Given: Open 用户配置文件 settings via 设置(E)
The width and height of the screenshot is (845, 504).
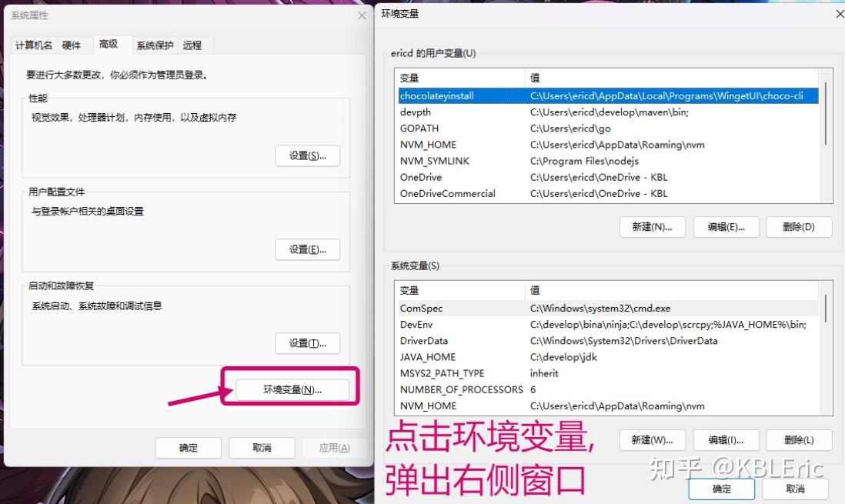Looking at the screenshot, I should [x=307, y=249].
